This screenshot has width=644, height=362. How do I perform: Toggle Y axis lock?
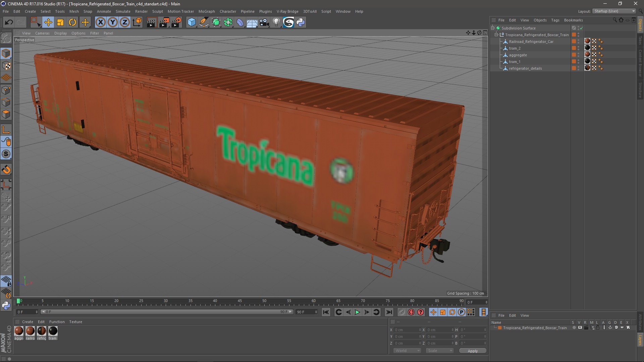113,22
